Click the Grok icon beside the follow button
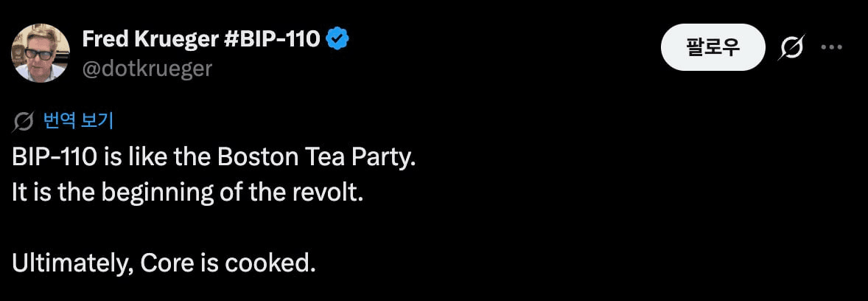The image size is (868, 301). [x=791, y=47]
